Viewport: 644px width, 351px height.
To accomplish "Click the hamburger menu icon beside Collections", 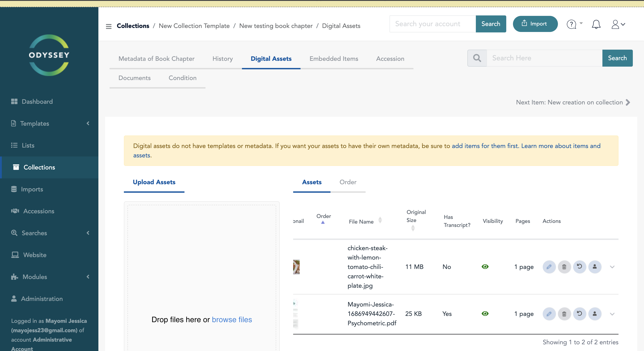I will click(108, 26).
